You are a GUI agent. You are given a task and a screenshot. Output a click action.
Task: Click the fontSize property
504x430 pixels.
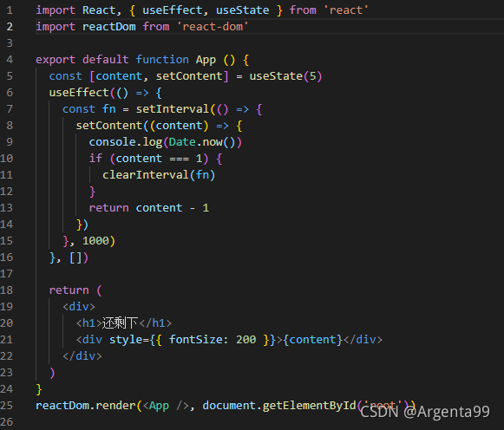[196, 340]
